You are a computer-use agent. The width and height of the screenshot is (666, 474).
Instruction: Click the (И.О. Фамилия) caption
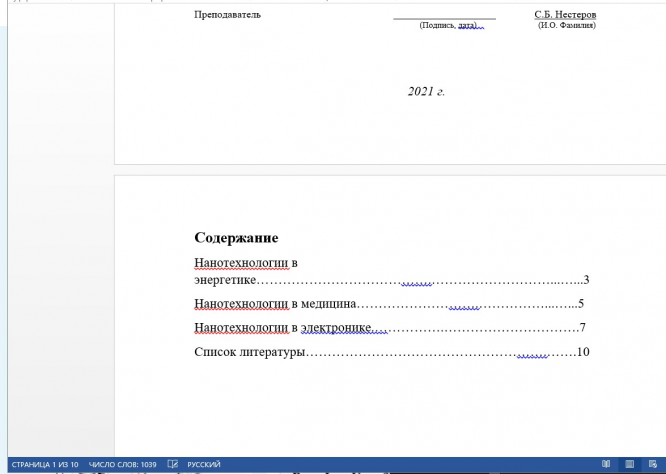(567, 25)
